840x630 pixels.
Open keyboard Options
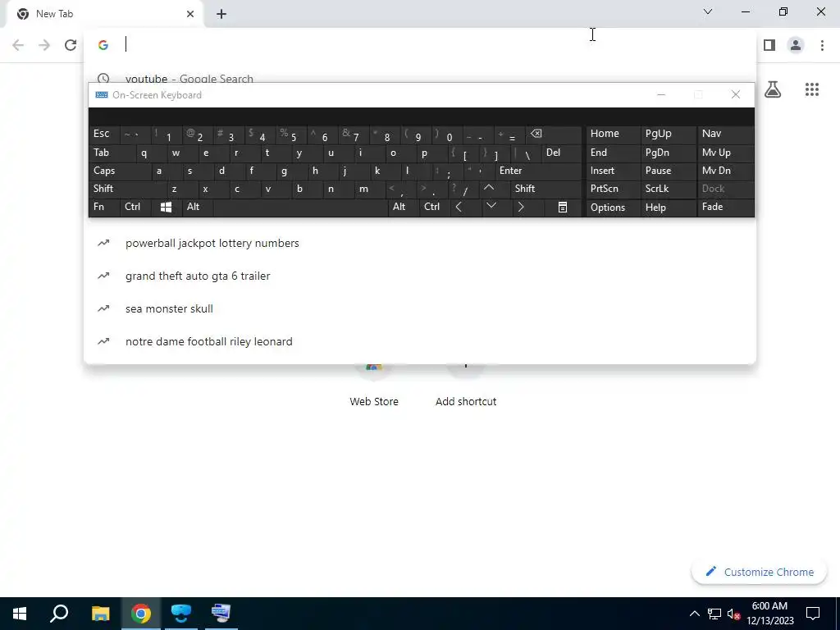612,208
